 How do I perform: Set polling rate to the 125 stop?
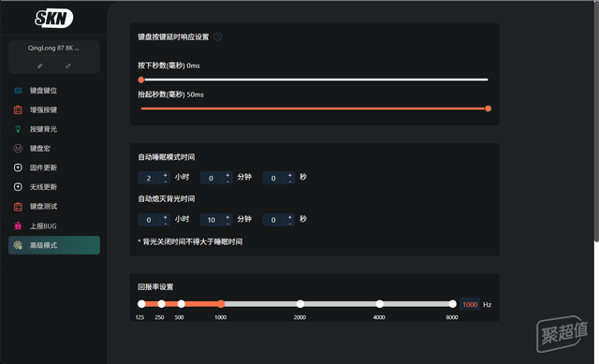click(141, 304)
